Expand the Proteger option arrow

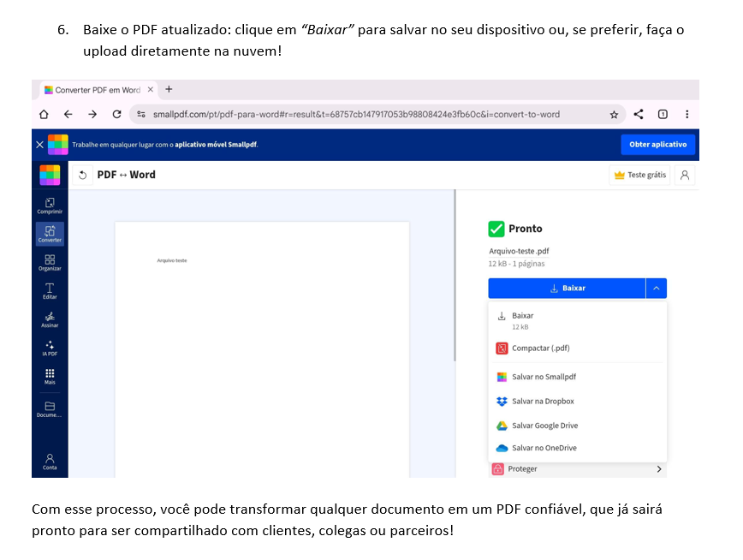pos(658,469)
